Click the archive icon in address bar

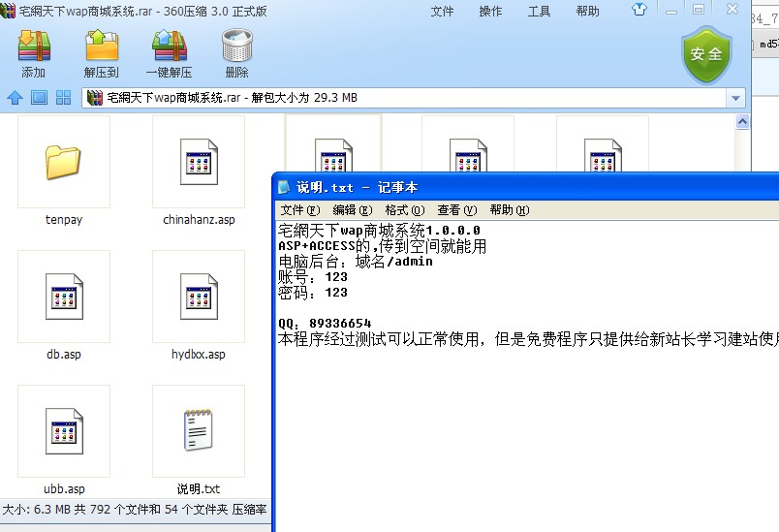pyautogui.click(x=94, y=97)
